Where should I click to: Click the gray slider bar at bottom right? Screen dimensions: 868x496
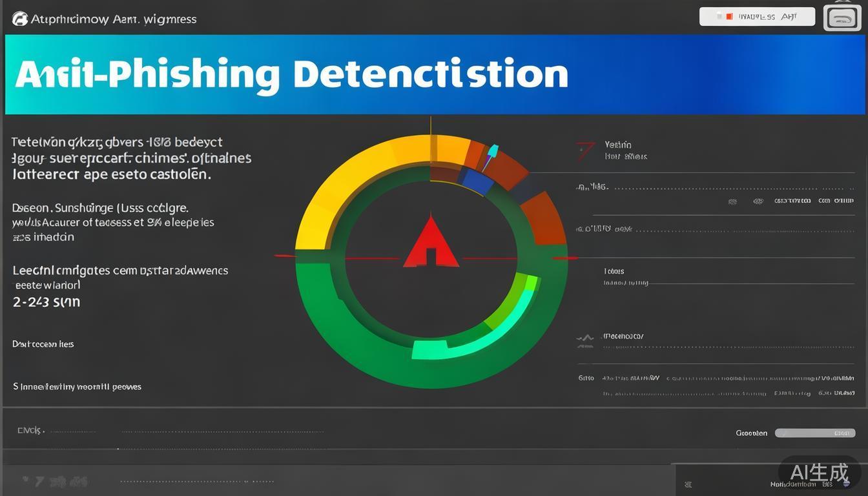click(x=815, y=433)
